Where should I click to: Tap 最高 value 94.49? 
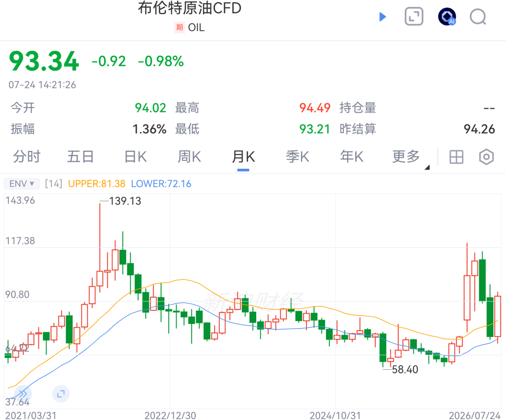click(315, 108)
